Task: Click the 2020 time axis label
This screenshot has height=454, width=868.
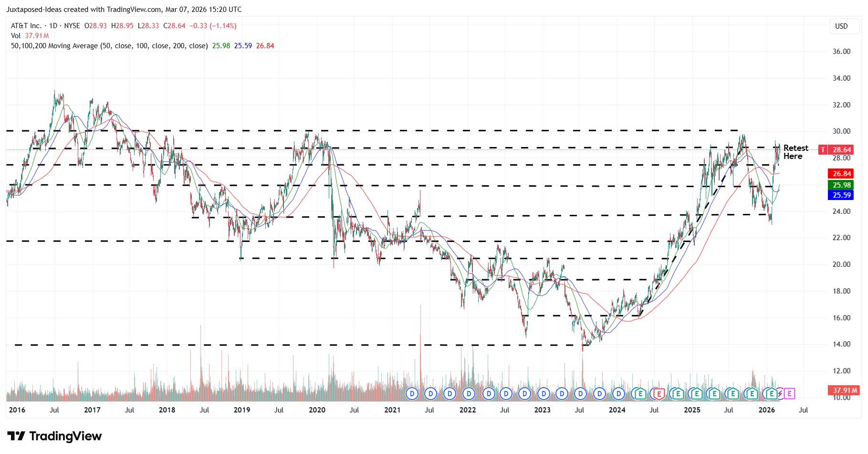Action: 317,410
